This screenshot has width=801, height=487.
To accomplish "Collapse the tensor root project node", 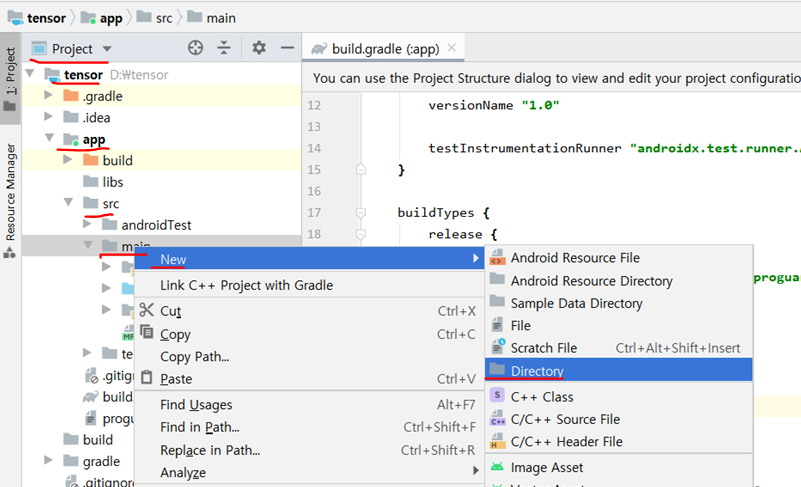I will click(x=31, y=75).
